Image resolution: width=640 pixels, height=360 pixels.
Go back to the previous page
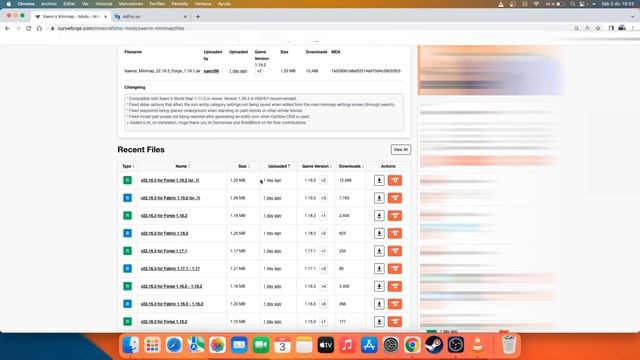pyautogui.click(x=7, y=28)
